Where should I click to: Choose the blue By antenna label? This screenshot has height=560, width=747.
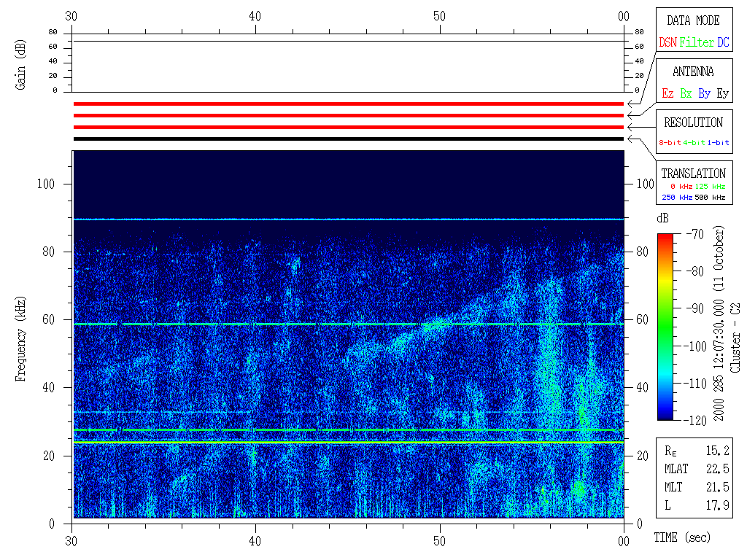(x=704, y=93)
